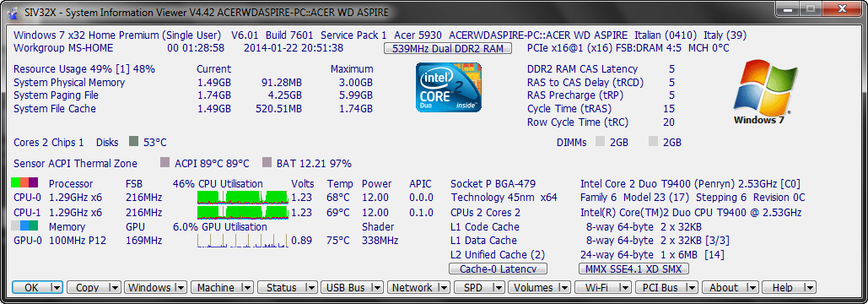Expand the About dropdown arrow
This screenshot has width=868, height=304.
[x=752, y=287]
